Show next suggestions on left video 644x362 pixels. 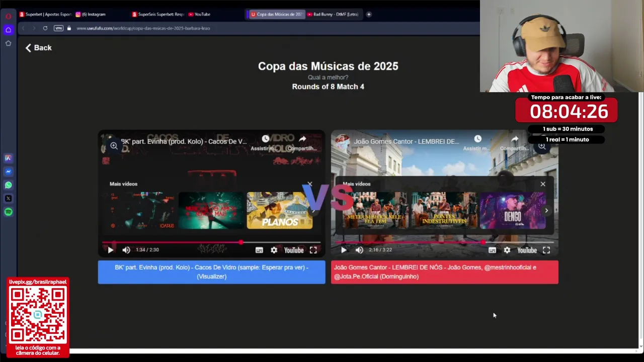(x=314, y=210)
